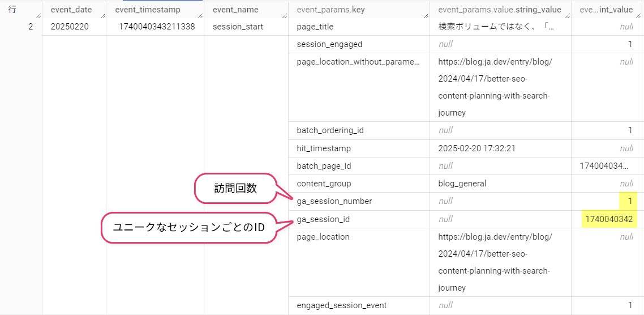
Task: Click the resize handle of the event_date column
Action: tap(102, 16)
